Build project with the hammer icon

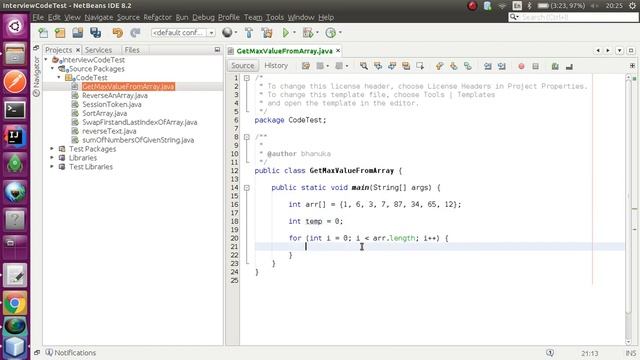pos(249,33)
